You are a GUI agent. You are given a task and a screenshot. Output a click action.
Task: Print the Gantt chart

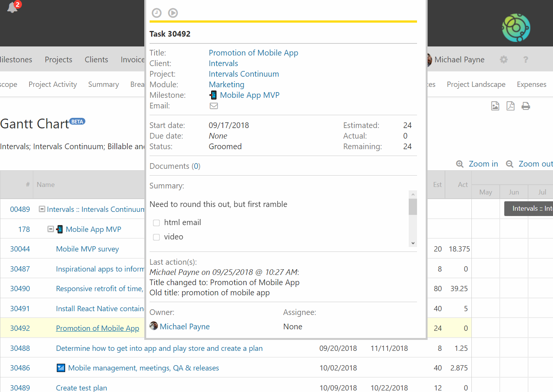click(526, 106)
